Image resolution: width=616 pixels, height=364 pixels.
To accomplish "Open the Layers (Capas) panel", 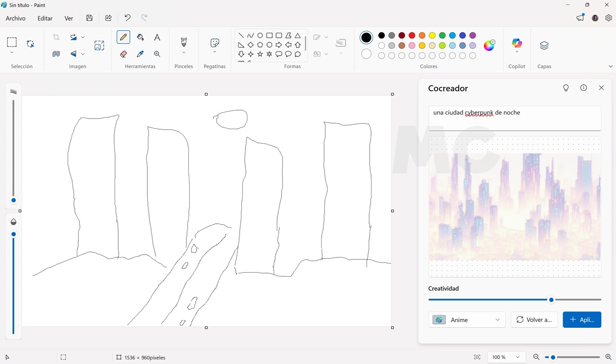I will 544,46.
